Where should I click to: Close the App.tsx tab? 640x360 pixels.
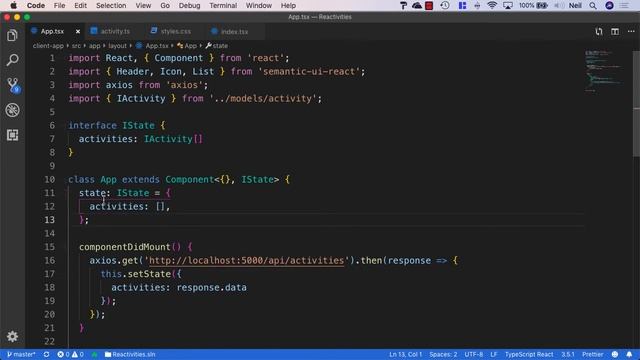(78, 31)
